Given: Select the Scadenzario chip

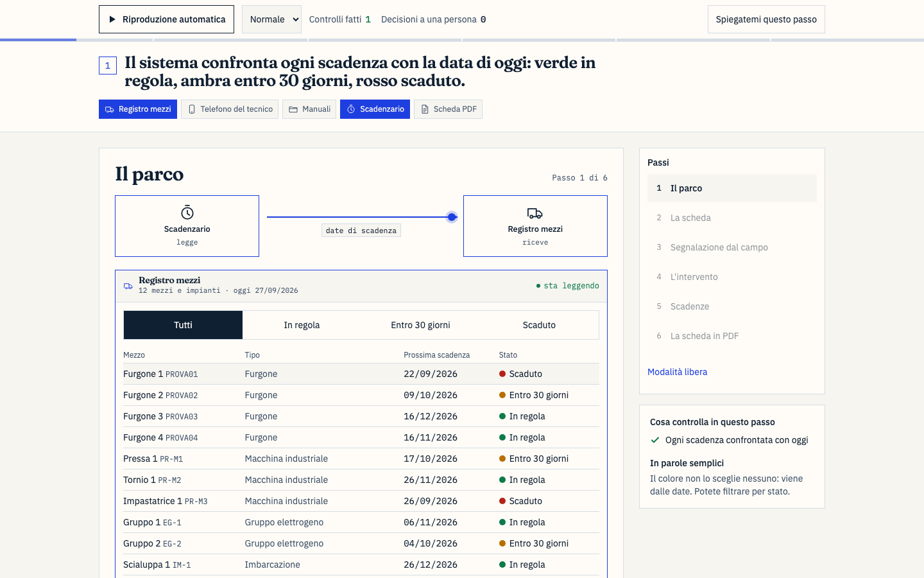Looking at the screenshot, I should point(375,109).
